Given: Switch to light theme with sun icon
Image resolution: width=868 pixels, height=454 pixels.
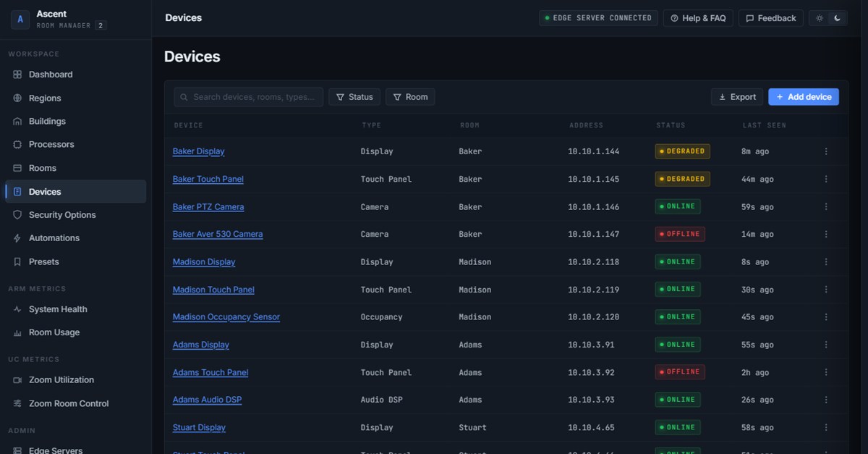Looking at the screenshot, I should pyautogui.click(x=820, y=18).
